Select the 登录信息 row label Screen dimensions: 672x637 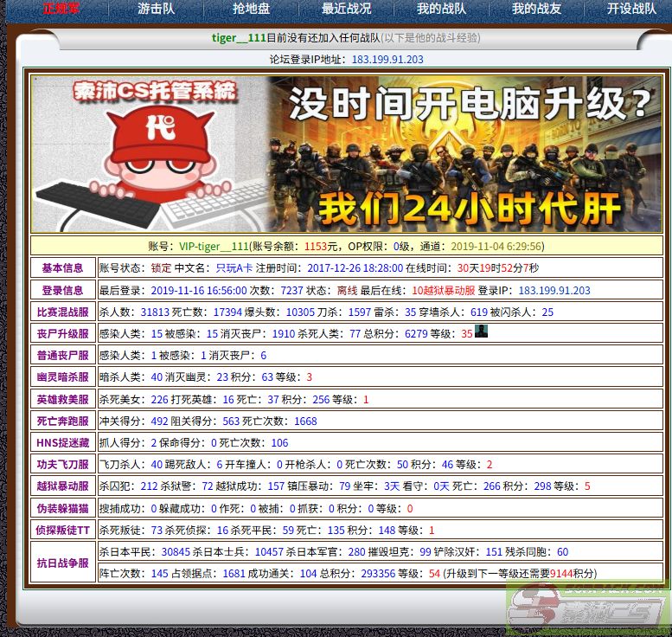click(62, 291)
